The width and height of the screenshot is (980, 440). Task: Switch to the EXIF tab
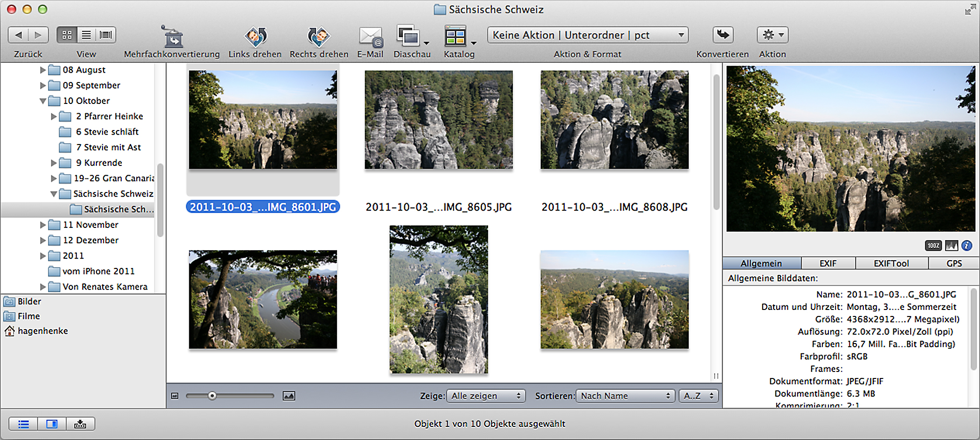click(x=828, y=263)
